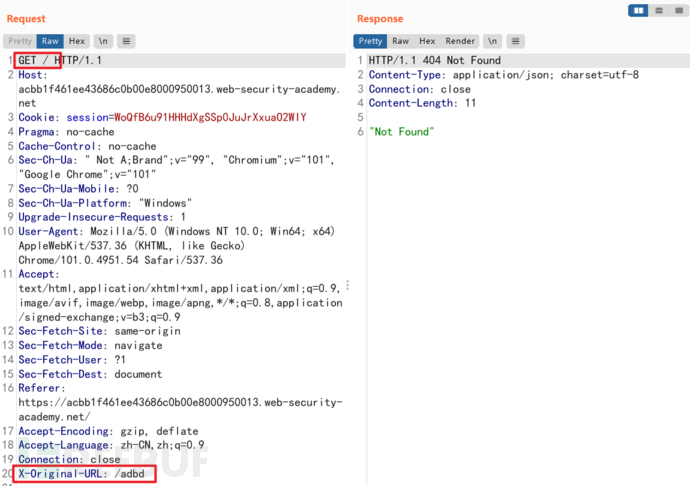
Task: Place cursor in the X-Original-URL header line
Action: click(85, 473)
